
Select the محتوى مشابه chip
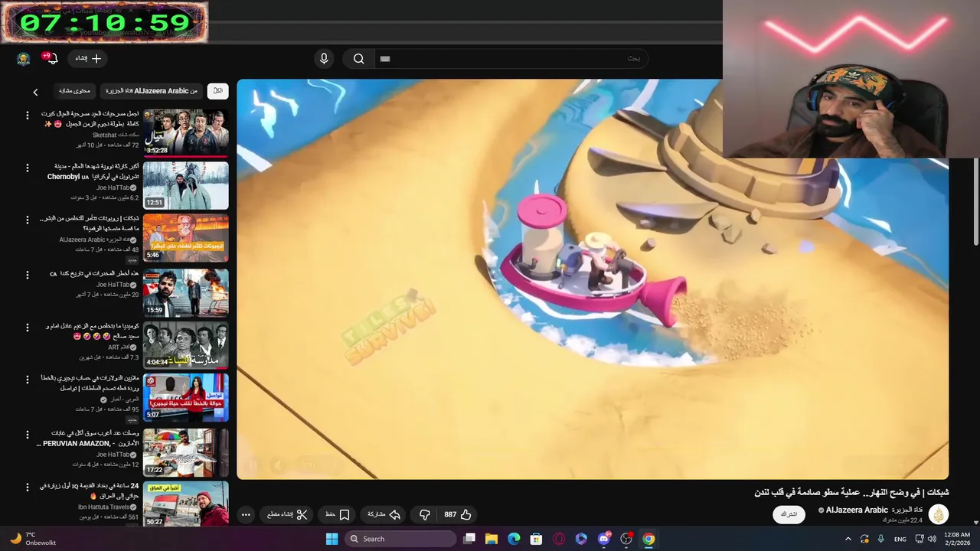(x=75, y=91)
